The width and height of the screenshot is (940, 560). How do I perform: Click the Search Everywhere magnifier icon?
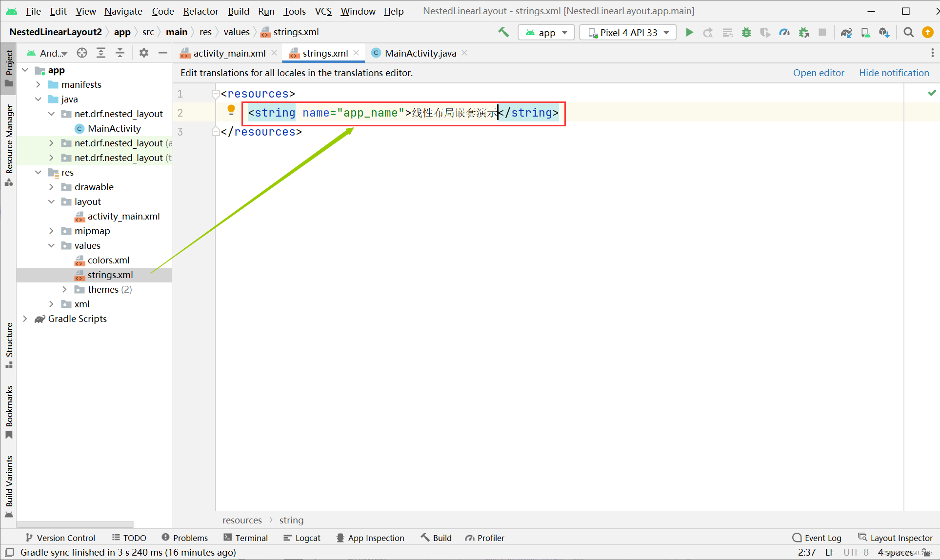coord(908,32)
